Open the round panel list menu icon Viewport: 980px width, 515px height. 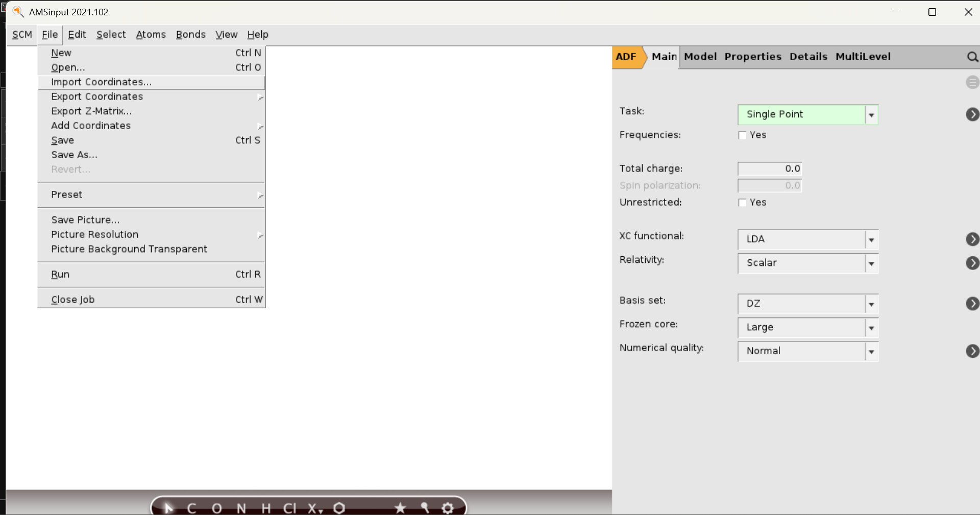tap(973, 82)
